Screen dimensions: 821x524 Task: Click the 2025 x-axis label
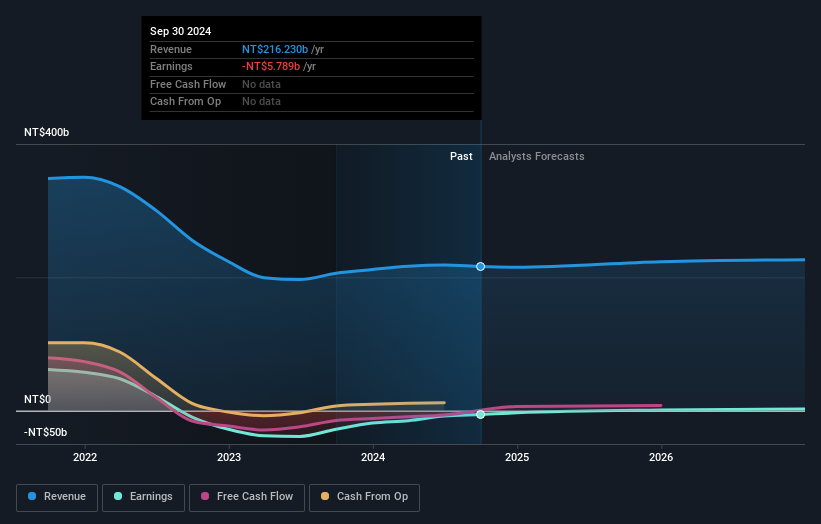pos(517,458)
